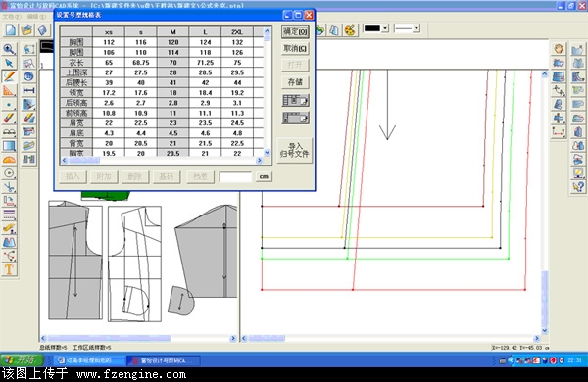588x382 pixels.
Task: Select the protractor angle tool
Action: [9, 160]
